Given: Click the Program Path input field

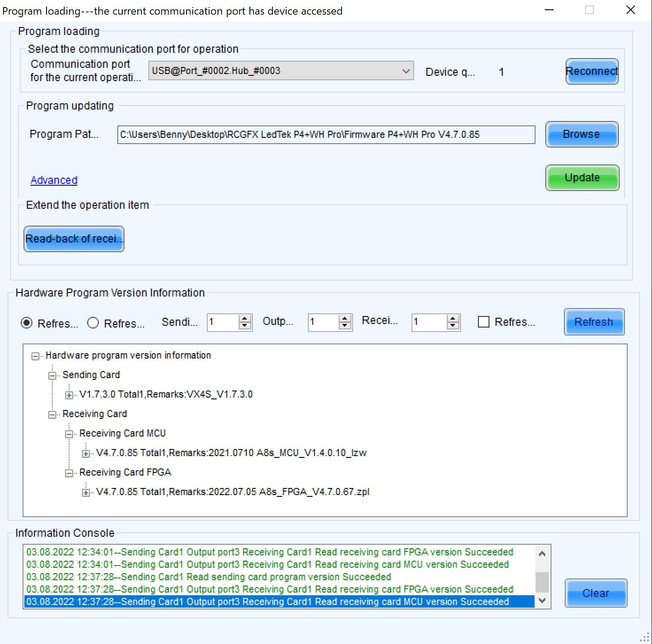Looking at the screenshot, I should point(326,135).
